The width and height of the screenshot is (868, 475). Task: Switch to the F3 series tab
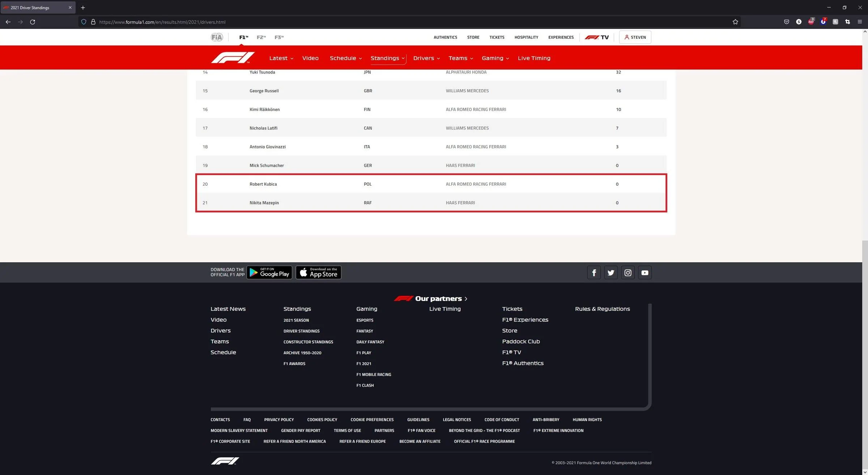279,37
